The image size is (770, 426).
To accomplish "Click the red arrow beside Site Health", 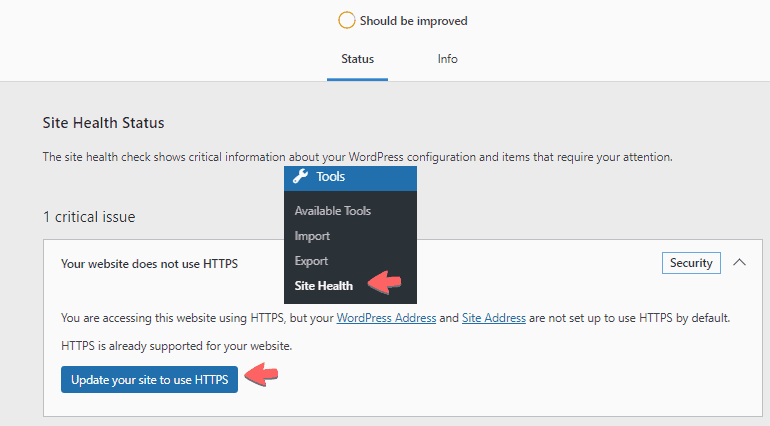I will [385, 283].
